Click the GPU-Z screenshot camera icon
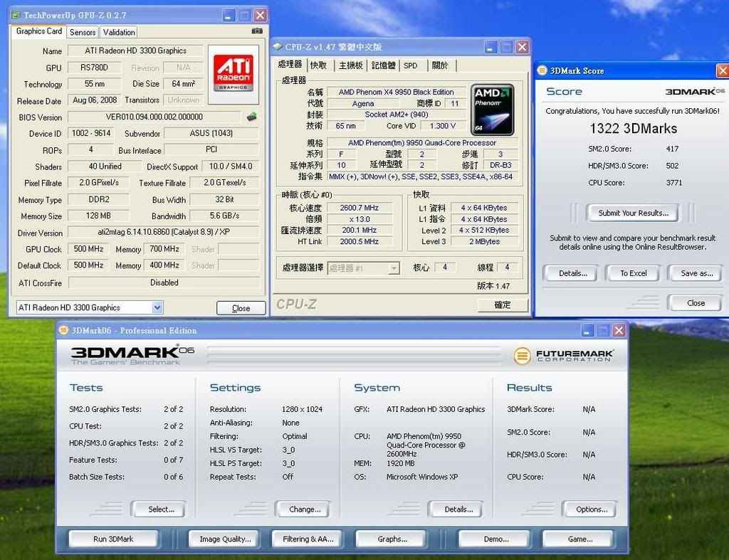The width and height of the screenshot is (729, 560). (x=256, y=31)
